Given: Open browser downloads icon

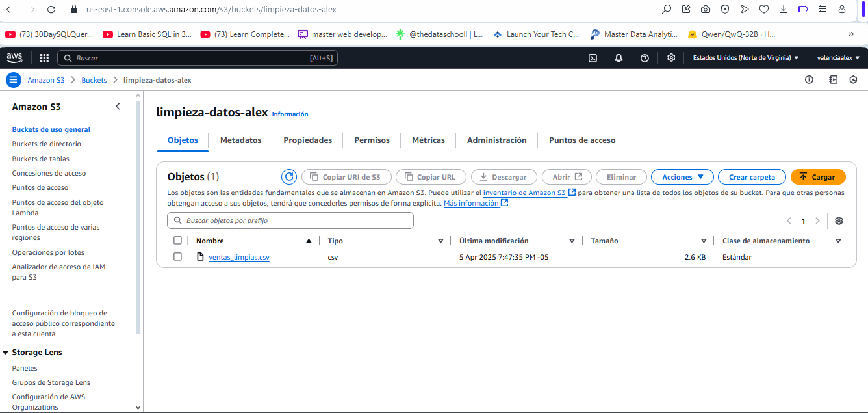Looking at the screenshot, I should [x=784, y=9].
